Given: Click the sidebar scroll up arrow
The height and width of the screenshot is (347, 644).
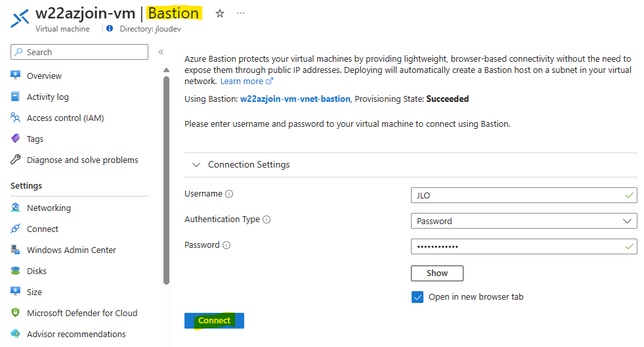Looking at the screenshot, I should coord(166,70).
